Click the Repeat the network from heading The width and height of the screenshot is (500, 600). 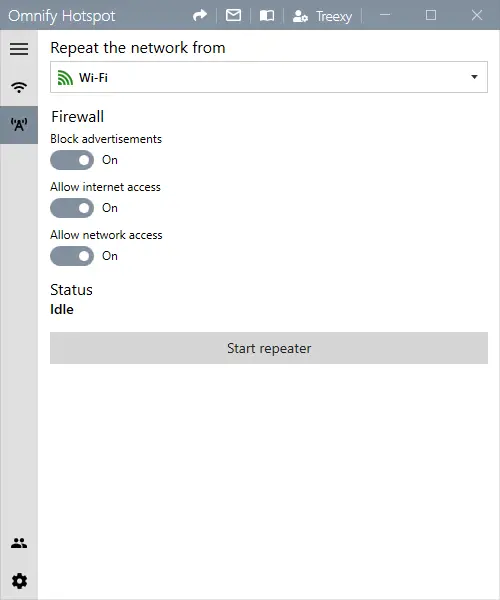pos(138,48)
